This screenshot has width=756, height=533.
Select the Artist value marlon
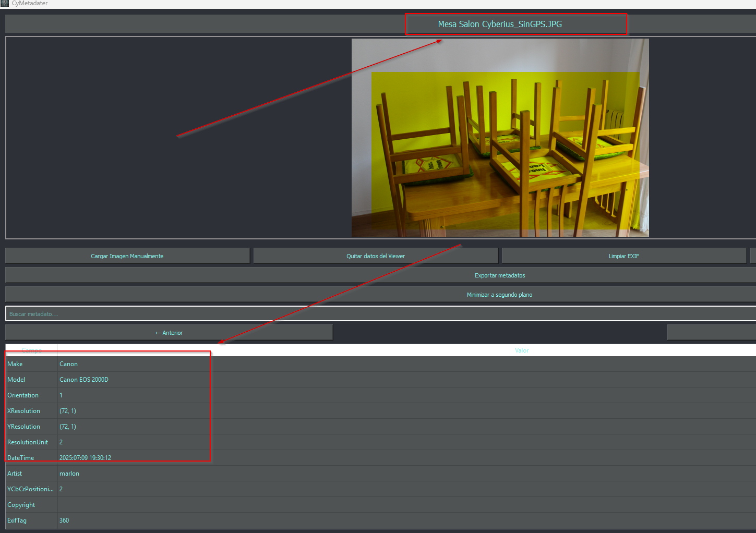[407, 474]
